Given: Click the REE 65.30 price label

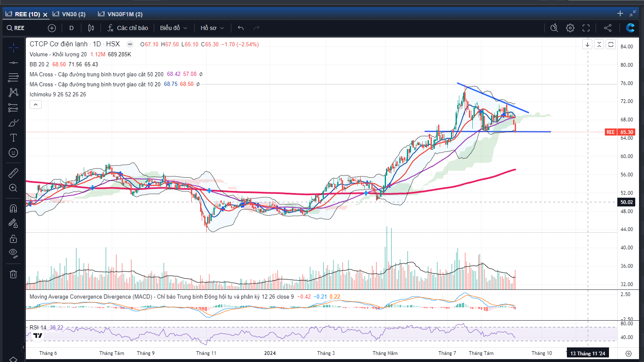Looking at the screenshot, I should click(620, 132).
